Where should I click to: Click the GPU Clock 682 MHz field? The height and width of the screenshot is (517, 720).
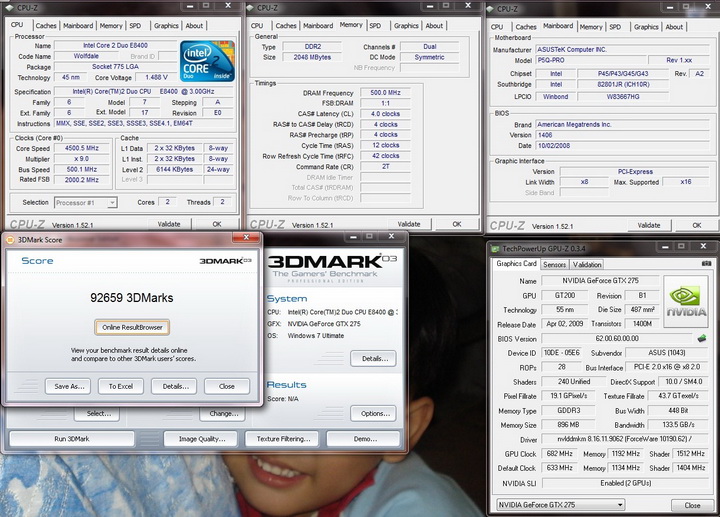(559, 454)
